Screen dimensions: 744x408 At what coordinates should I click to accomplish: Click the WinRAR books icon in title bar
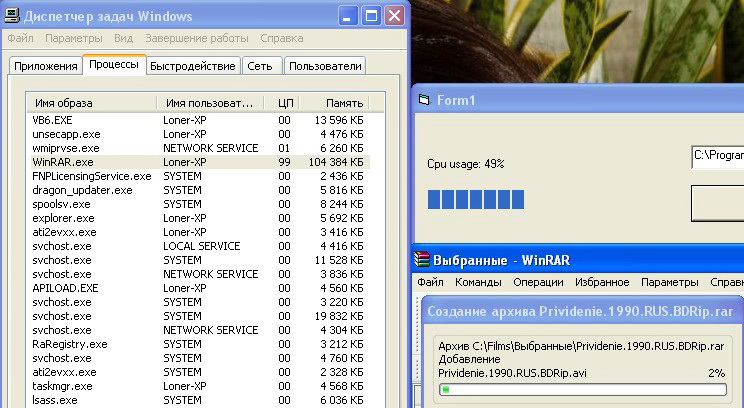[421, 260]
